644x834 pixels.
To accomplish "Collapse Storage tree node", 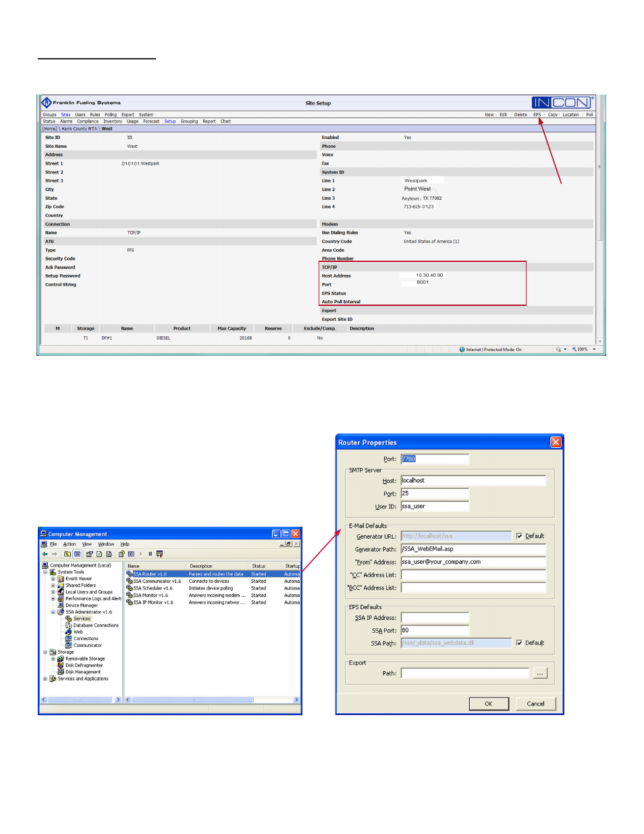I will click(x=45, y=652).
